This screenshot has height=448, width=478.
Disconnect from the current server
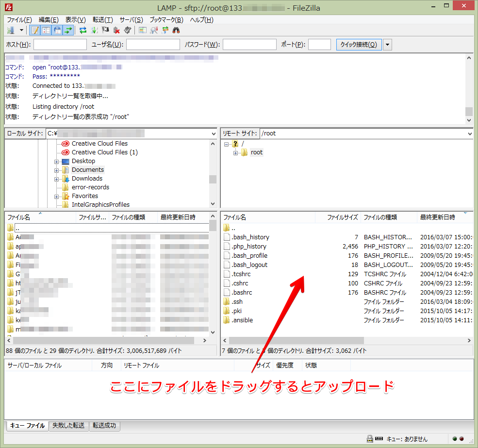(x=117, y=30)
